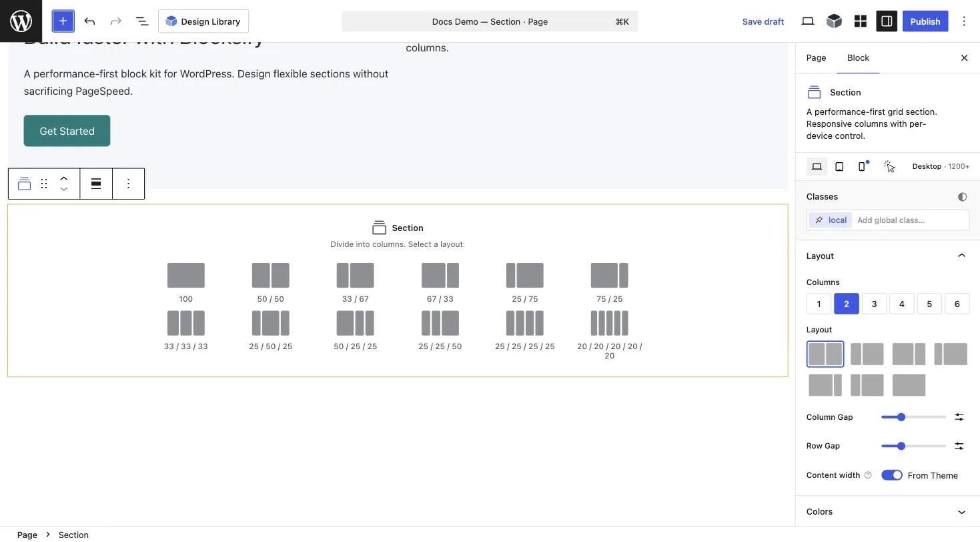
Task: Set Columns to 6
Action: coord(957,304)
